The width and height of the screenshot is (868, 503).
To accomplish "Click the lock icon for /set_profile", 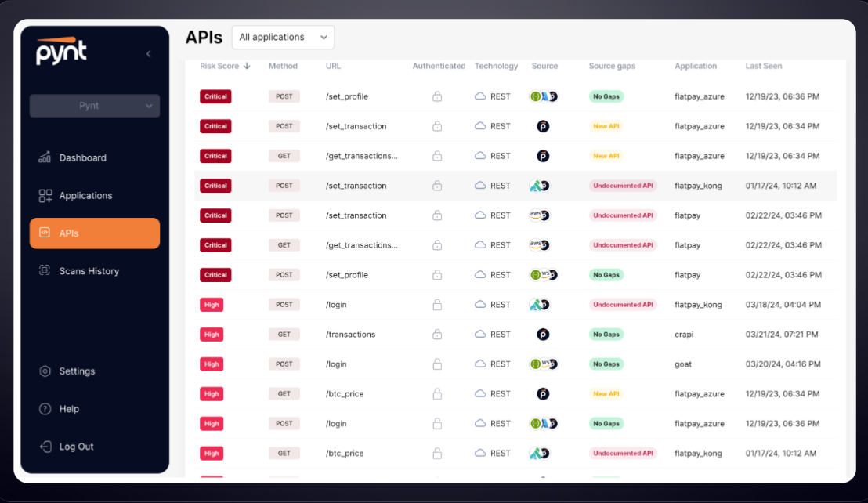I will [x=438, y=96].
